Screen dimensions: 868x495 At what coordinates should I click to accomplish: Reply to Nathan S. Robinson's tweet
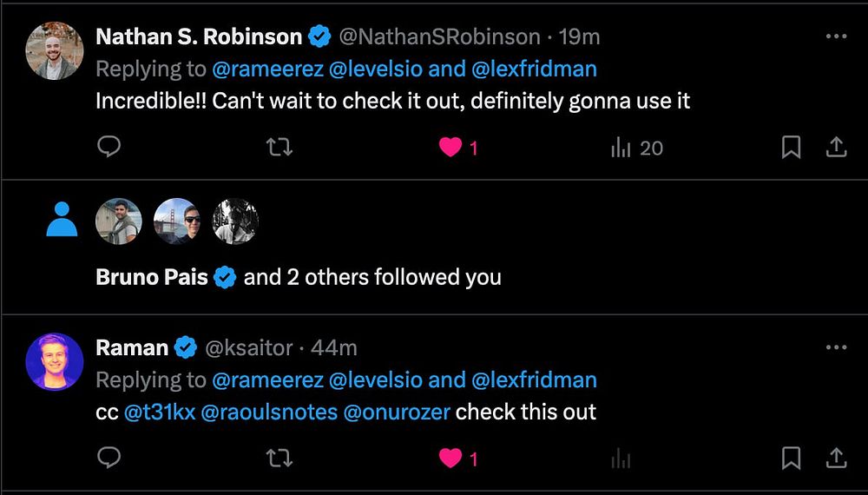click(x=108, y=148)
